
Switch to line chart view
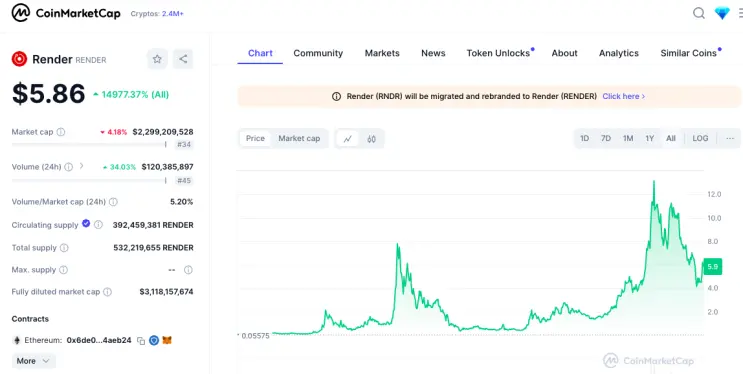tap(348, 139)
